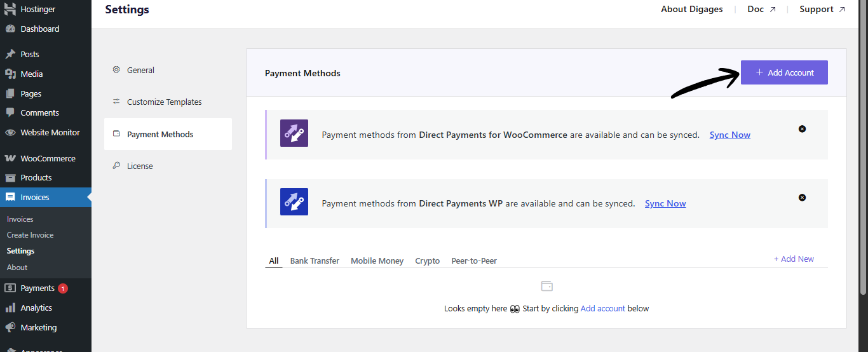Click the Payments dollar icon
The image size is (868, 352).
point(10,288)
